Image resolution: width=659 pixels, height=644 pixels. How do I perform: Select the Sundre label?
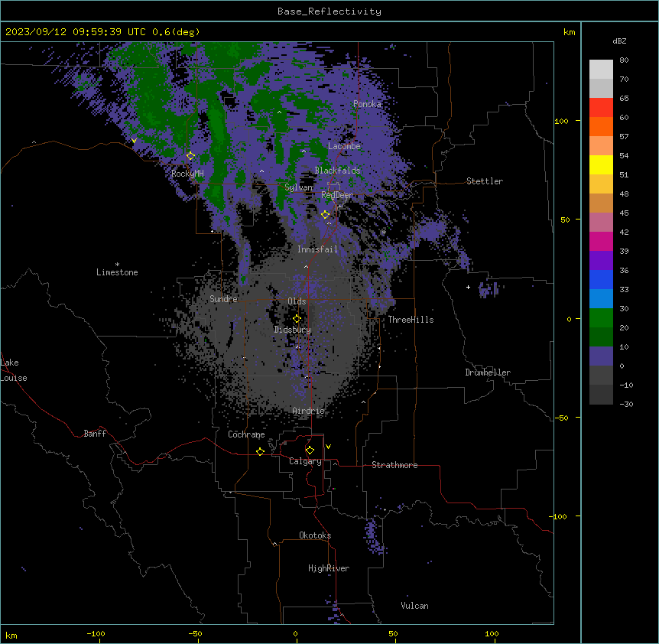pos(223,299)
